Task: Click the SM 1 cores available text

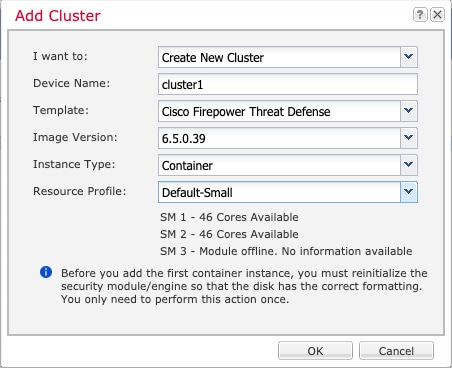Action: [x=229, y=217]
